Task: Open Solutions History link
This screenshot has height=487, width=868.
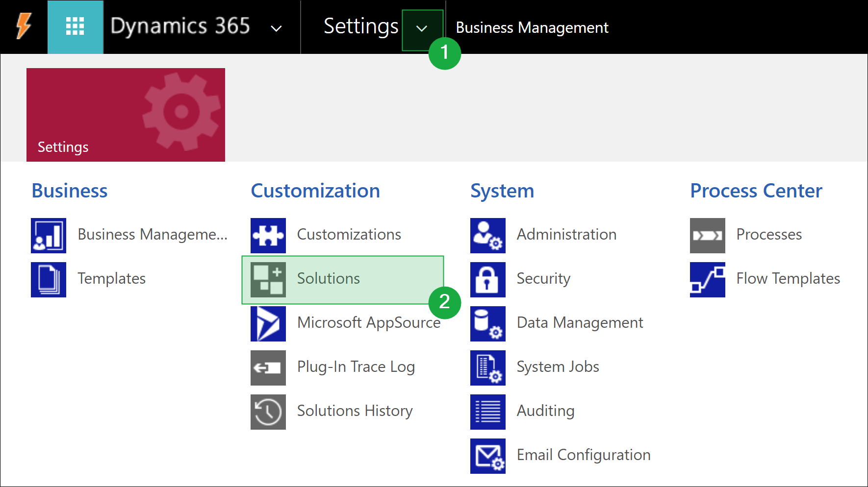Action: 355,411
